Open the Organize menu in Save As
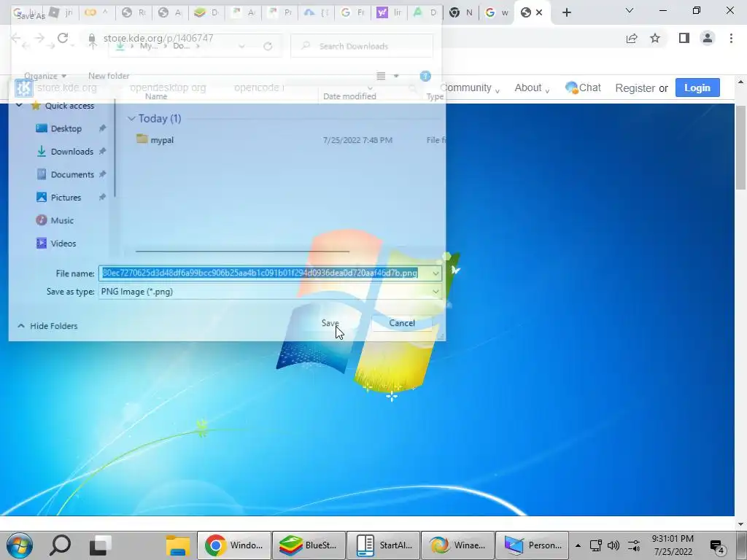The width and height of the screenshot is (747, 560). [45, 76]
